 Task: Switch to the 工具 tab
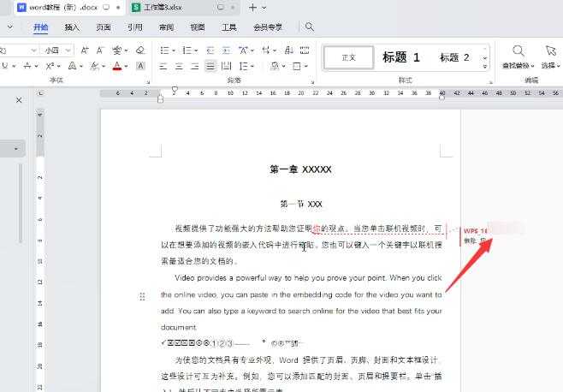229,27
